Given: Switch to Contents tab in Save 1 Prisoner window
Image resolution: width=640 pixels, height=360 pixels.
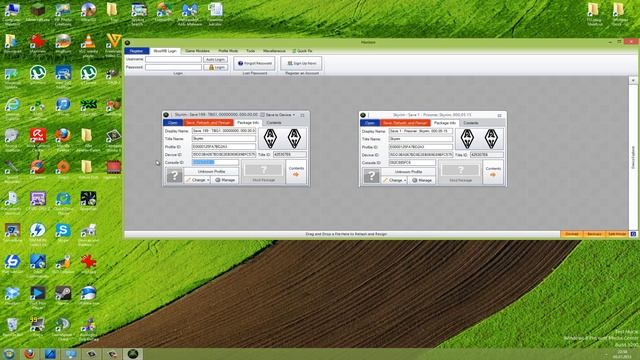Looking at the screenshot, I should pos(471,122).
